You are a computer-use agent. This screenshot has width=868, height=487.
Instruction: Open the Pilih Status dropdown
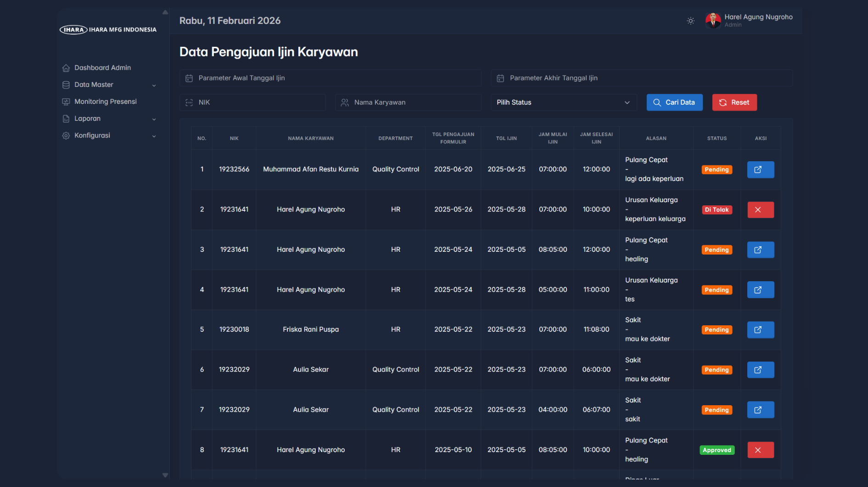click(564, 102)
